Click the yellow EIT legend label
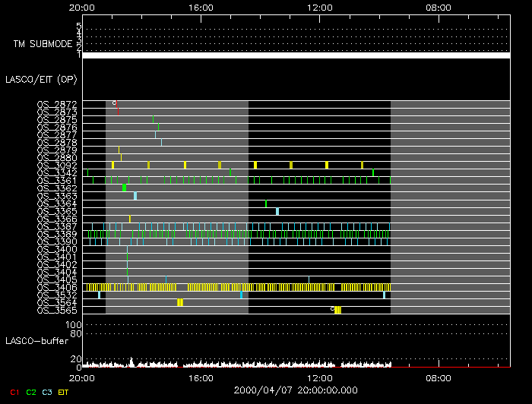532x404 pixels. point(64,392)
